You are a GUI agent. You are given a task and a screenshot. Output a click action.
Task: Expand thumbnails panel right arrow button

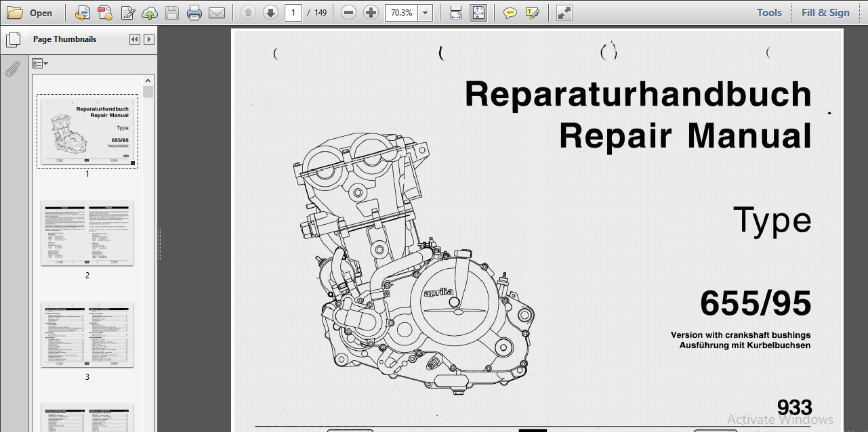tap(149, 39)
